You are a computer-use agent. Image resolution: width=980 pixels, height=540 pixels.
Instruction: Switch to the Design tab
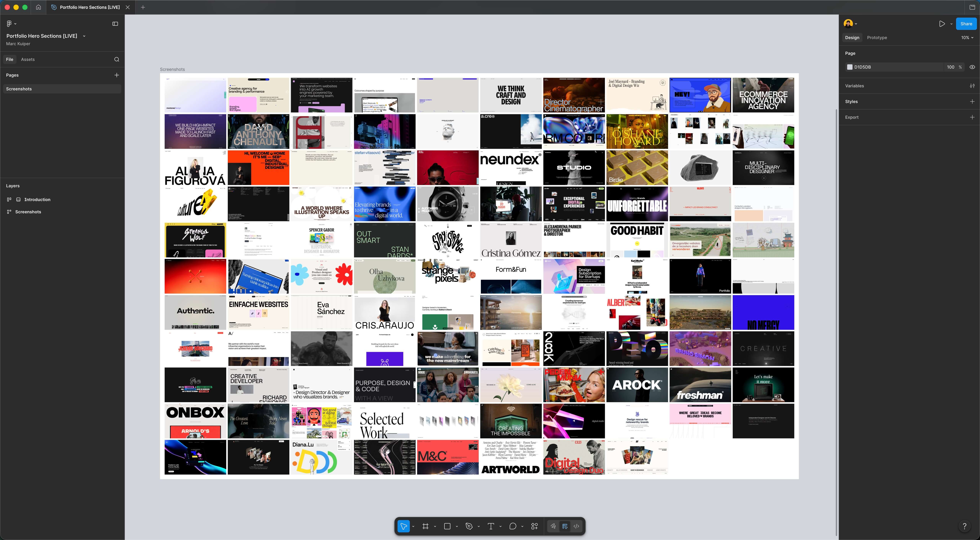pyautogui.click(x=852, y=38)
